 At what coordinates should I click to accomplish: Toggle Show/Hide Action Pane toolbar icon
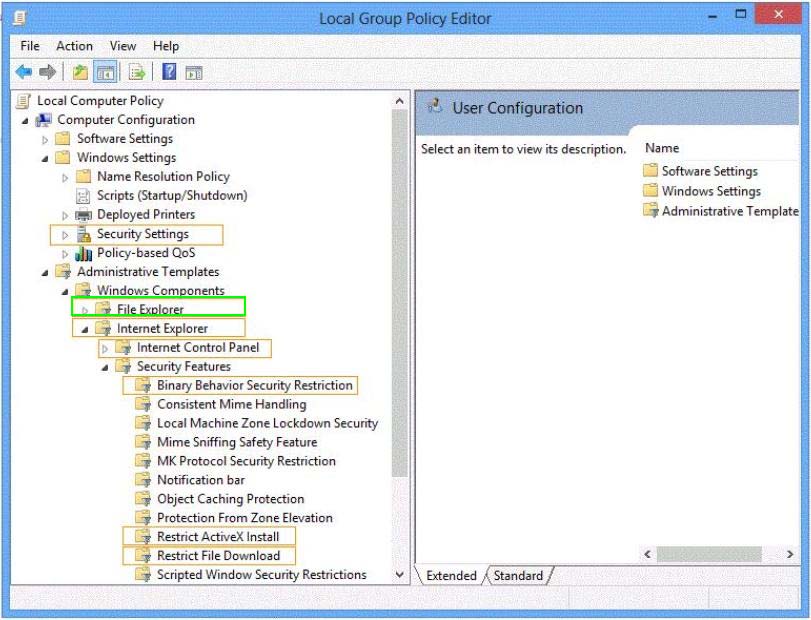194,73
